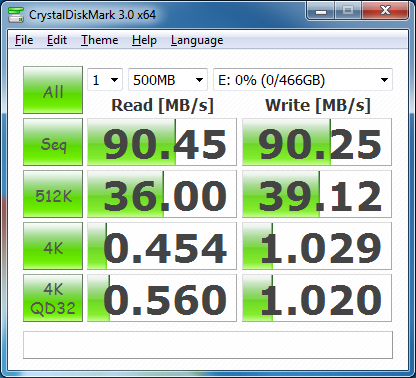Open the File menu
416x378 pixels.
(x=24, y=40)
